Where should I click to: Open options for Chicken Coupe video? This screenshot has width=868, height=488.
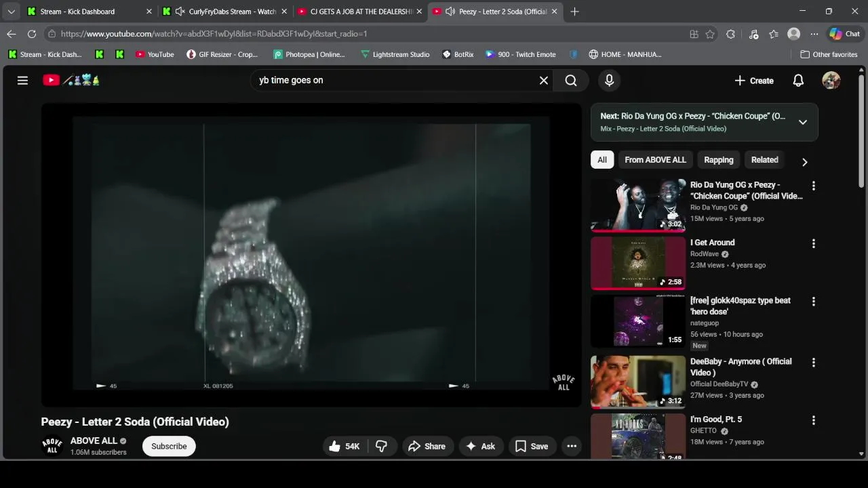[813, 186]
